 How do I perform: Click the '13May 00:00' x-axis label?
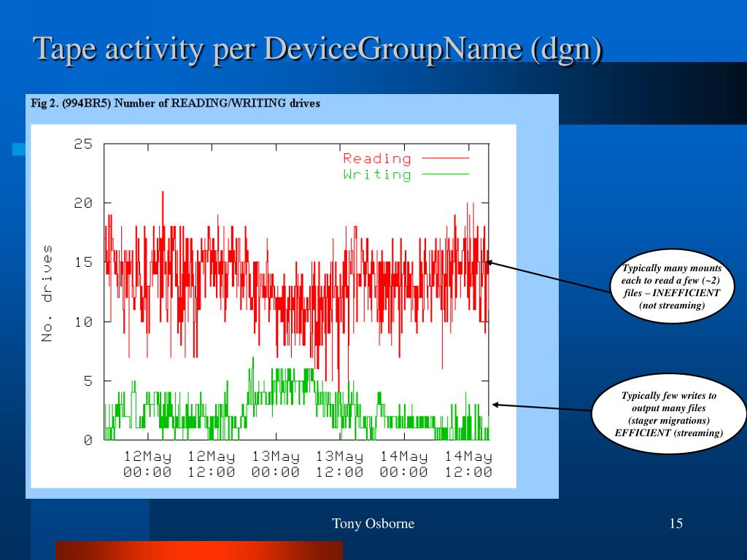(275, 464)
